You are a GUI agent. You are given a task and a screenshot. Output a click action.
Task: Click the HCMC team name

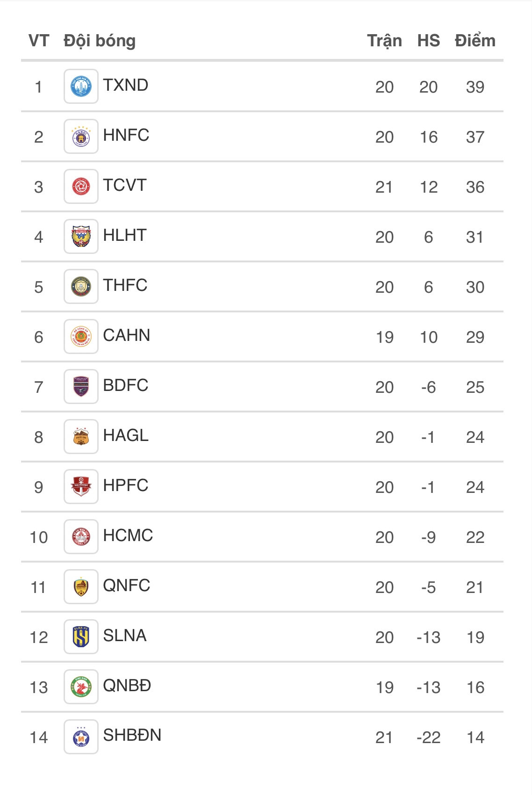point(128,535)
